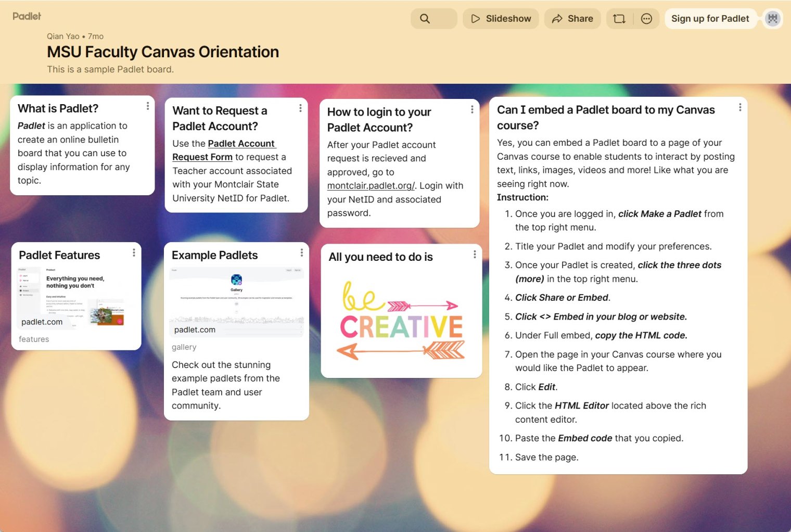Follow the Padlet Account Request Form link
This screenshot has width=791, height=532.
(x=224, y=150)
